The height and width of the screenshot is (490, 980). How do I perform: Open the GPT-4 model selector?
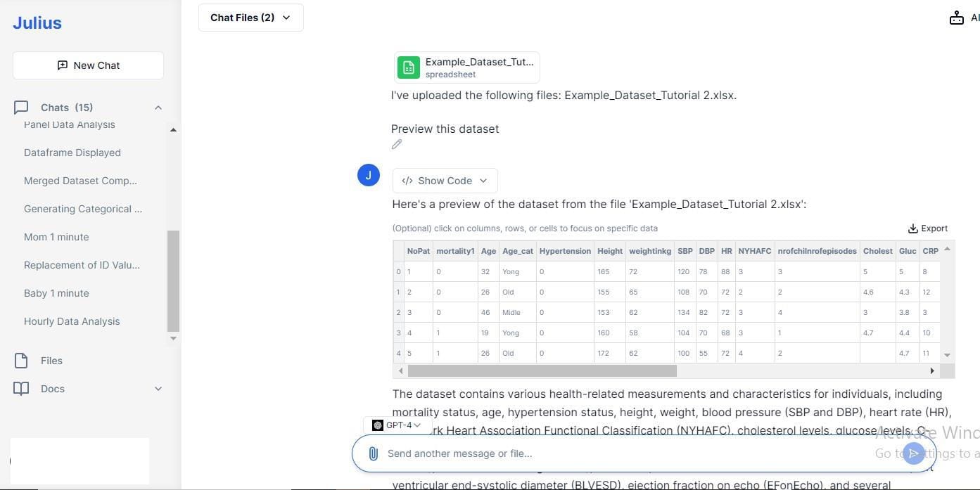coord(397,425)
